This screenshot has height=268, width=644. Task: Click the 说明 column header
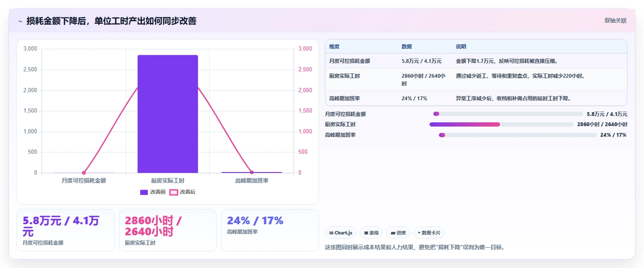[x=461, y=47]
